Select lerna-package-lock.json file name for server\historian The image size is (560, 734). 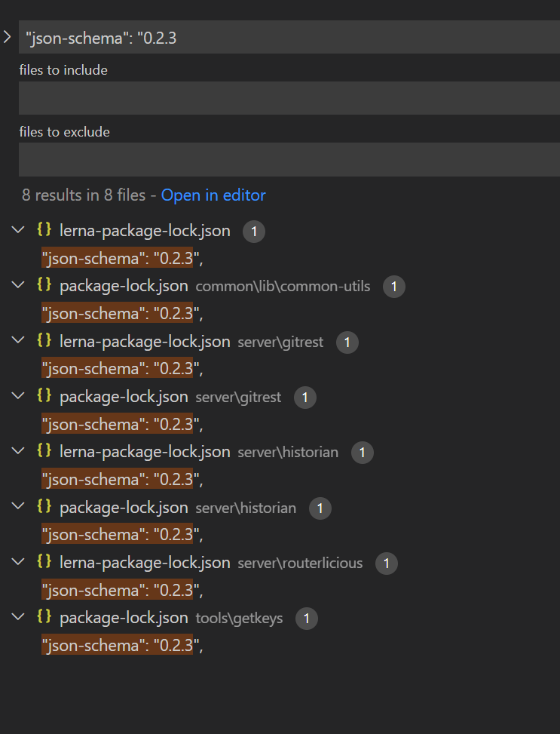145,452
